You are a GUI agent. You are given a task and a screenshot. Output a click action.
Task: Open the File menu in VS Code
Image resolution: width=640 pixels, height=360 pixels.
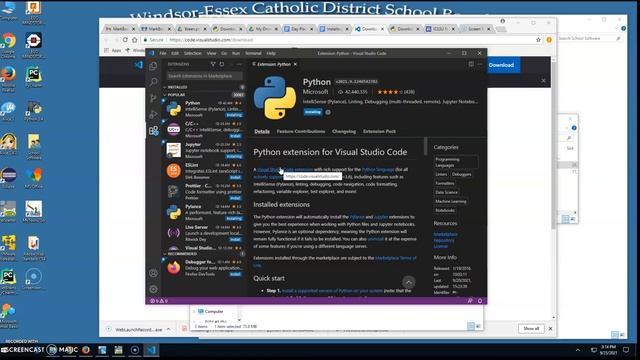pos(163,53)
